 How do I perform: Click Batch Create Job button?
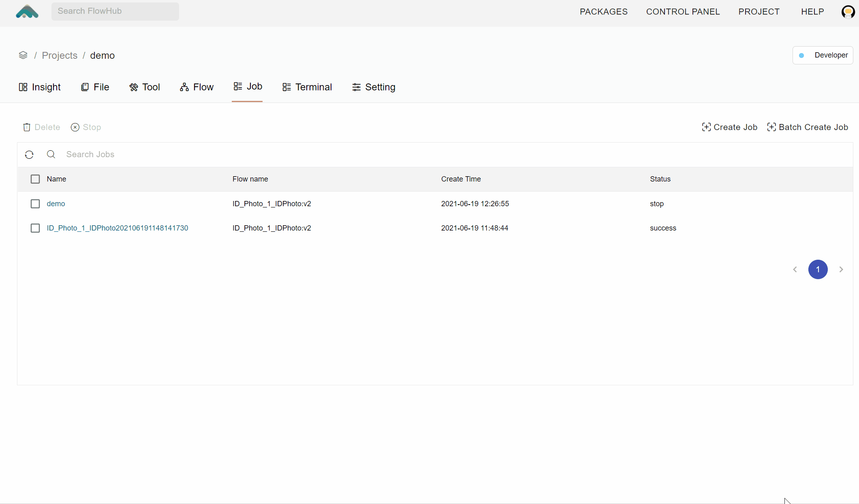(808, 127)
